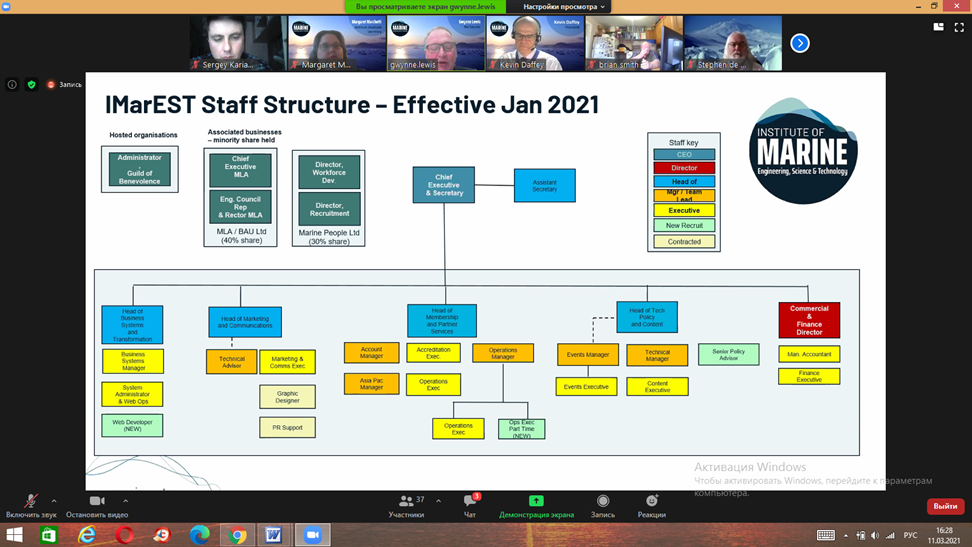
Task: Click the Chief Executive MLA box
Action: pyautogui.click(x=240, y=171)
